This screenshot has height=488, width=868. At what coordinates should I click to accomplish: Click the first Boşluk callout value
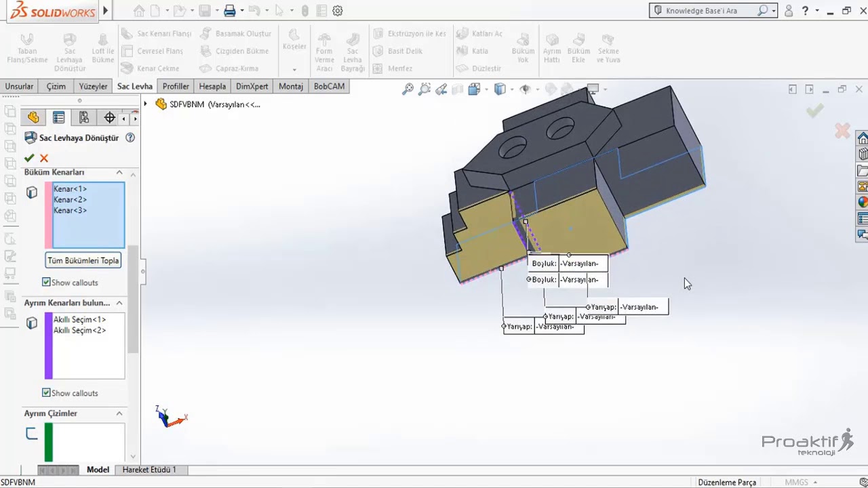(583, 263)
